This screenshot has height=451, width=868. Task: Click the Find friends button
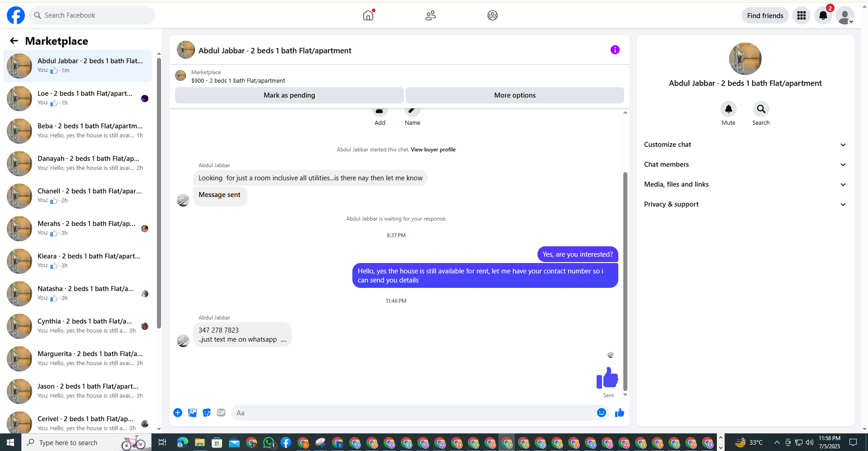click(765, 15)
